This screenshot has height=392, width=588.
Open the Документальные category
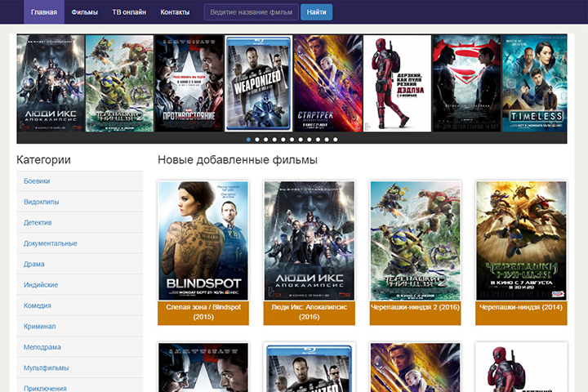click(x=80, y=243)
